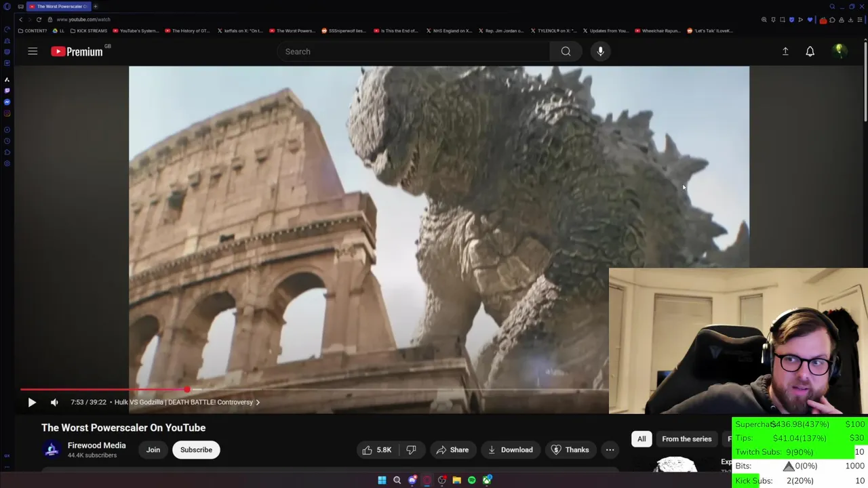
Task: Join the Firewood Media channel membership
Action: coord(153,450)
